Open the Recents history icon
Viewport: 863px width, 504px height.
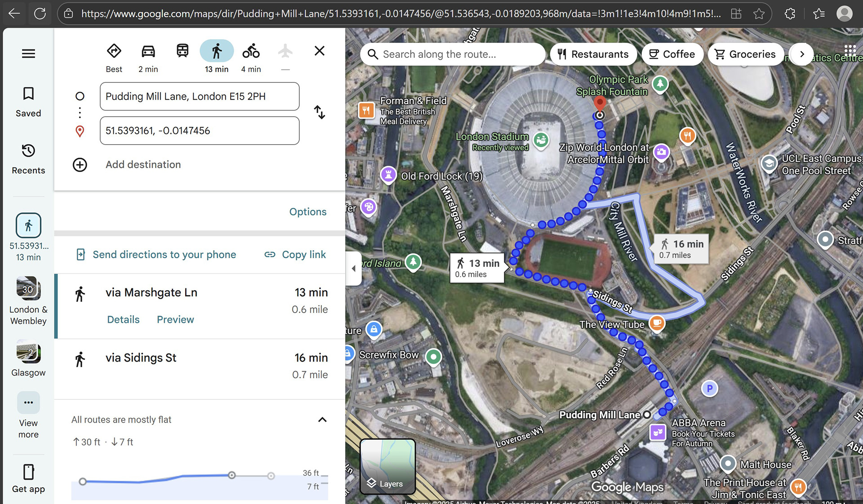pyautogui.click(x=28, y=150)
